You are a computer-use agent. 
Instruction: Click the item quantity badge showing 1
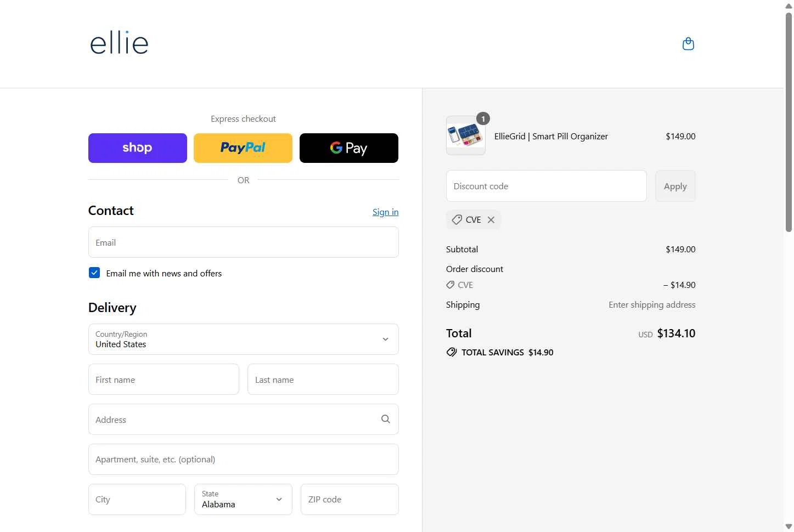(x=483, y=118)
